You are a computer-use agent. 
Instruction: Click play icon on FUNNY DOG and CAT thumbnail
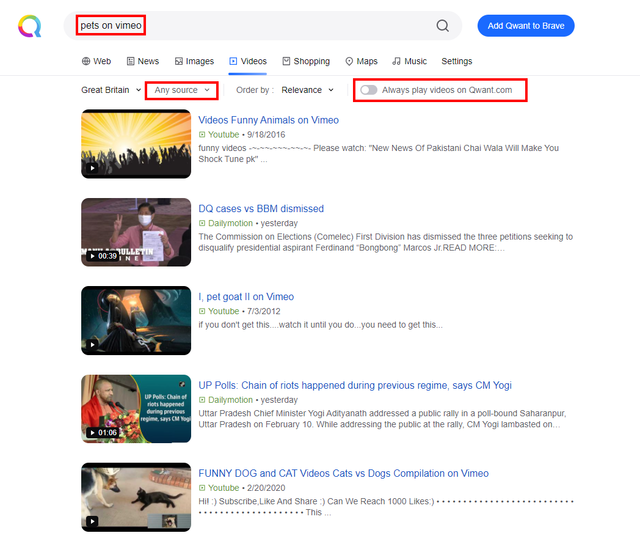pyautogui.click(x=92, y=521)
